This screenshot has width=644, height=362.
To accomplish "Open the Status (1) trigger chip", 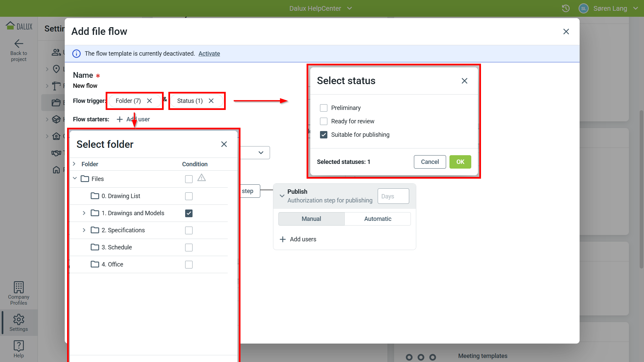I will point(190,101).
